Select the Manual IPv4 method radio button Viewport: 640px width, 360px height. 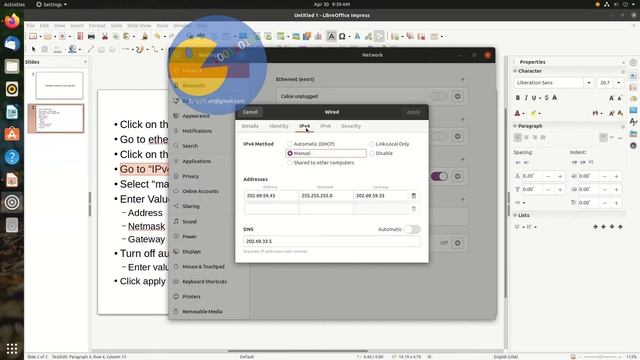pos(290,153)
